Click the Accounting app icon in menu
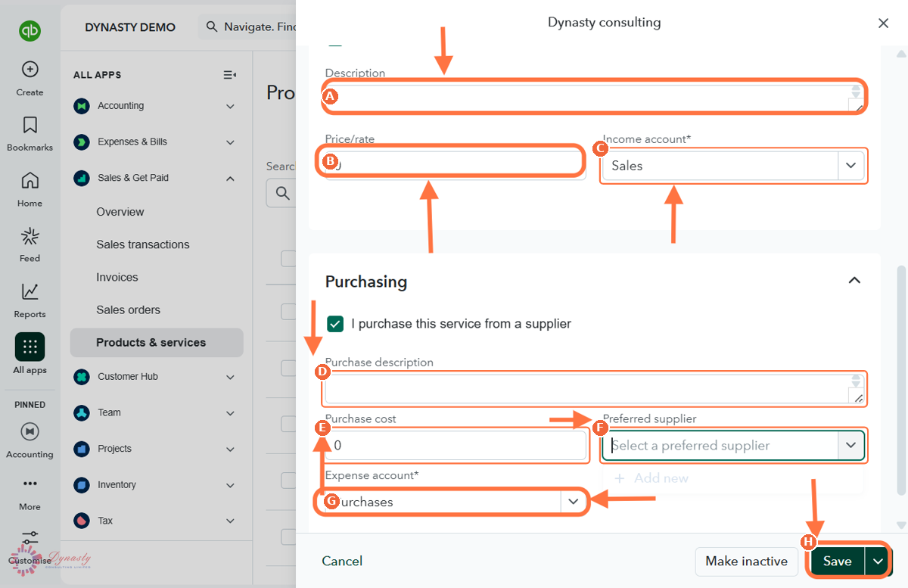Image resolution: width=908 pixels, height=588 pixels. point(82,106)
